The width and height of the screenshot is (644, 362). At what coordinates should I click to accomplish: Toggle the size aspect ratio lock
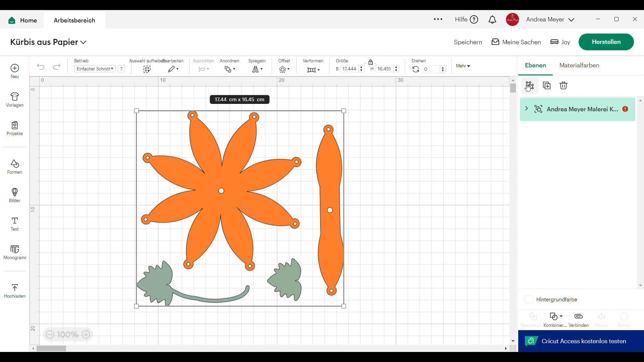(370, 62)
